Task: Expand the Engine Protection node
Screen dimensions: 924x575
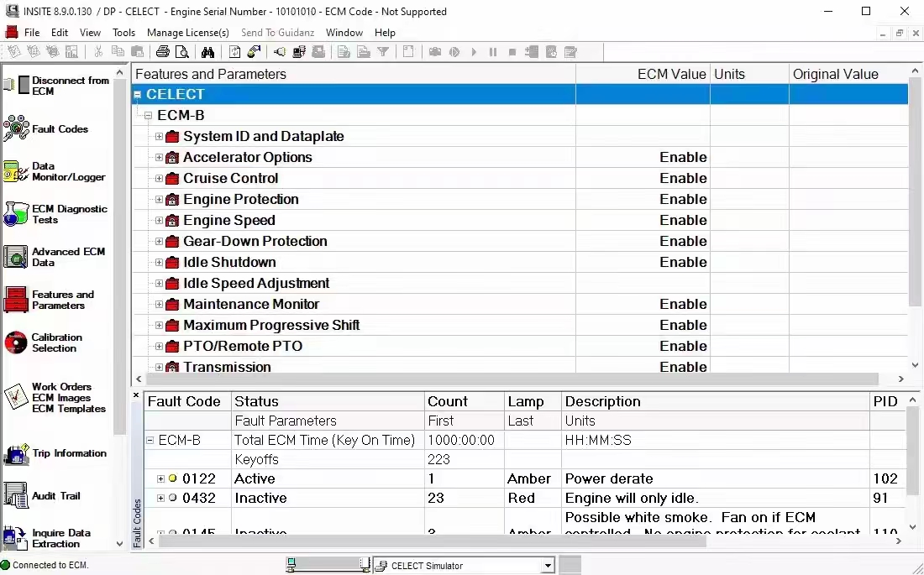Action: tap(159, 199)
